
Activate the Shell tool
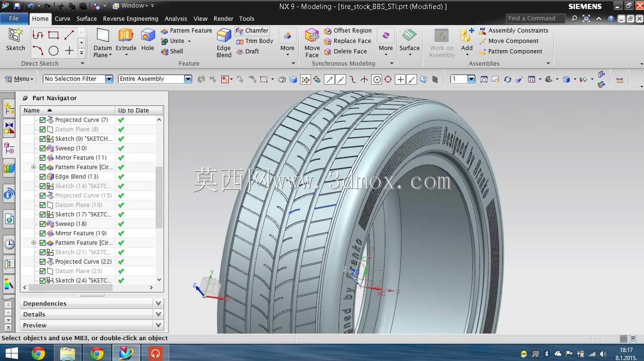(x=172, y=52)
